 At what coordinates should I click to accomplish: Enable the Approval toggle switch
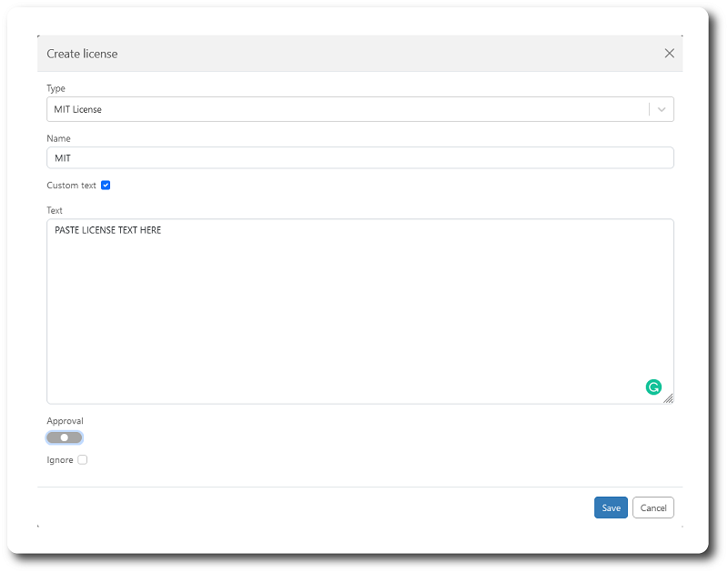64,437
